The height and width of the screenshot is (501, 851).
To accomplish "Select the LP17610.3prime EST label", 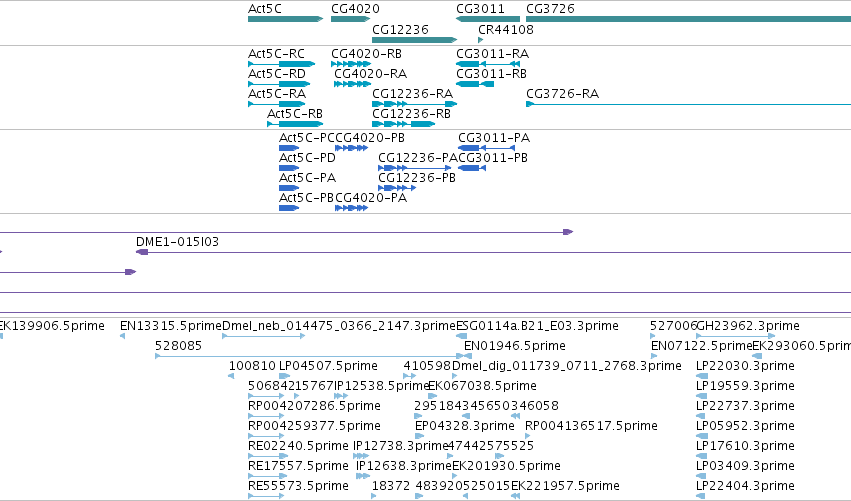I will pos(745,447).
